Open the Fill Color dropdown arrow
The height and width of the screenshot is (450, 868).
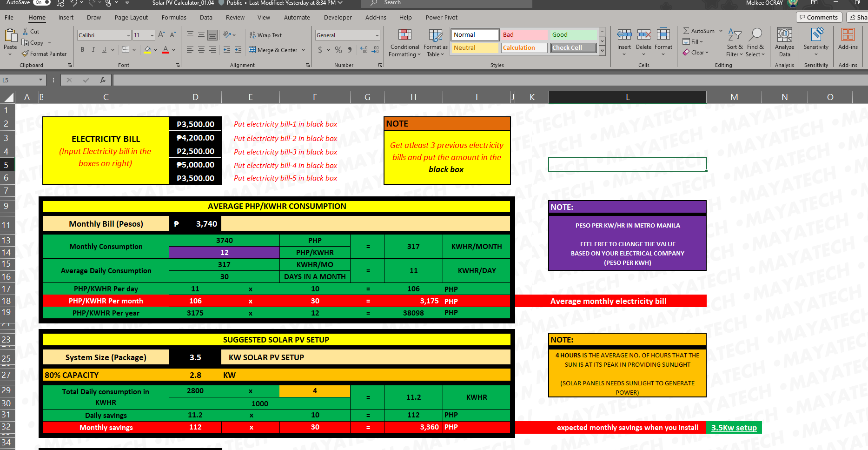coord(155,50)
